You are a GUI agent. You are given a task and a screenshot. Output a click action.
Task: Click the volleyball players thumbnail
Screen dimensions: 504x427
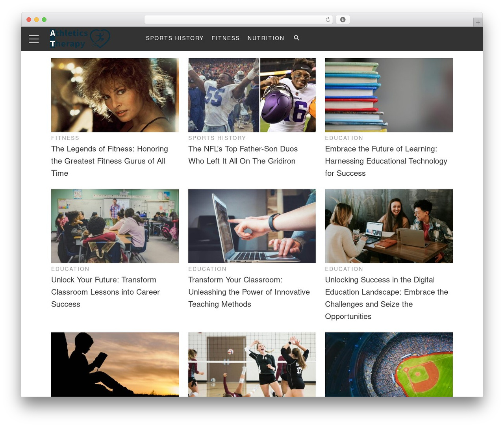coord(252,364)
